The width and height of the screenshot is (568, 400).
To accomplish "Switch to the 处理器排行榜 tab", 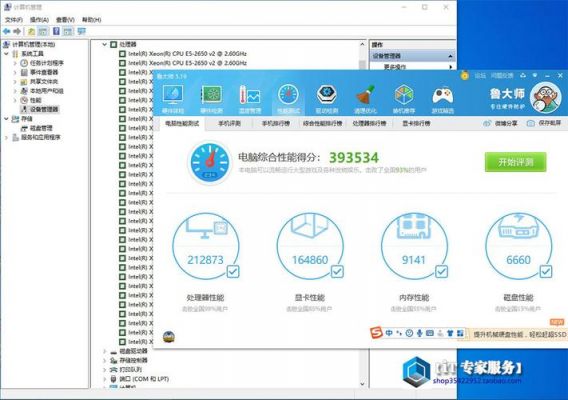I will [369, 124].
